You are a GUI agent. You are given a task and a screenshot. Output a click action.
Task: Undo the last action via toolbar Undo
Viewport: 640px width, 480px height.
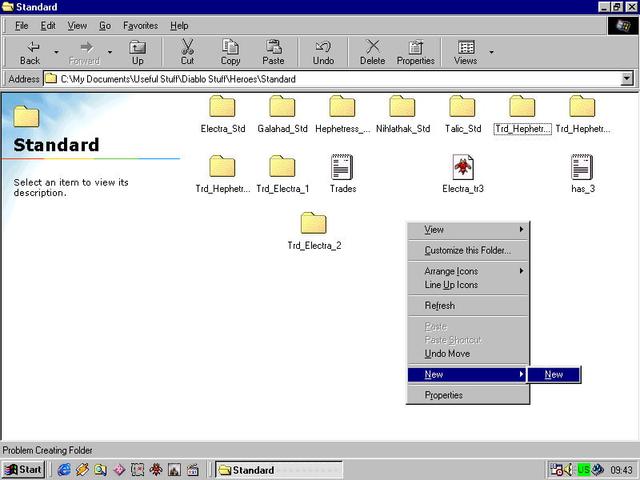323,52
